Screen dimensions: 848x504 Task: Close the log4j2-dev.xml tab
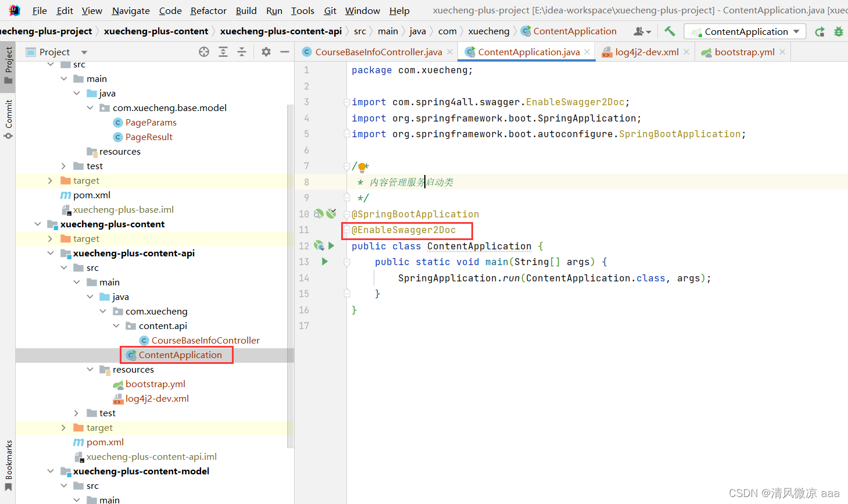pyautogui.click(x=686, y=52)
